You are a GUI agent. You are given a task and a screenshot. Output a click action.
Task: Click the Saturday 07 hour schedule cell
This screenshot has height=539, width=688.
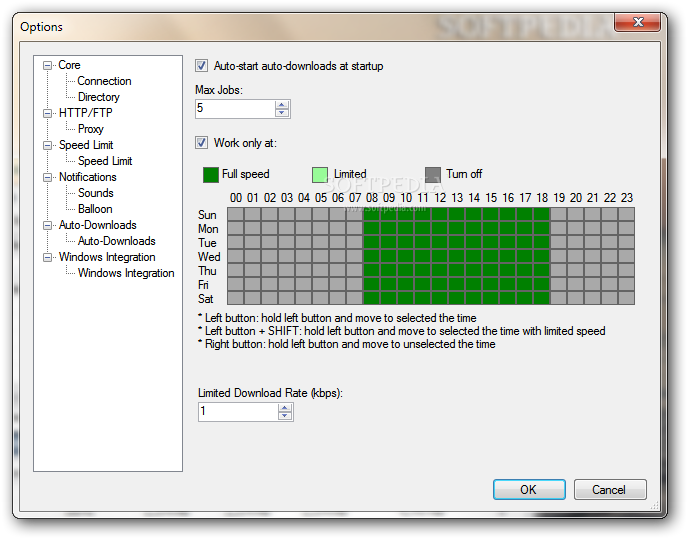[355, 298]
